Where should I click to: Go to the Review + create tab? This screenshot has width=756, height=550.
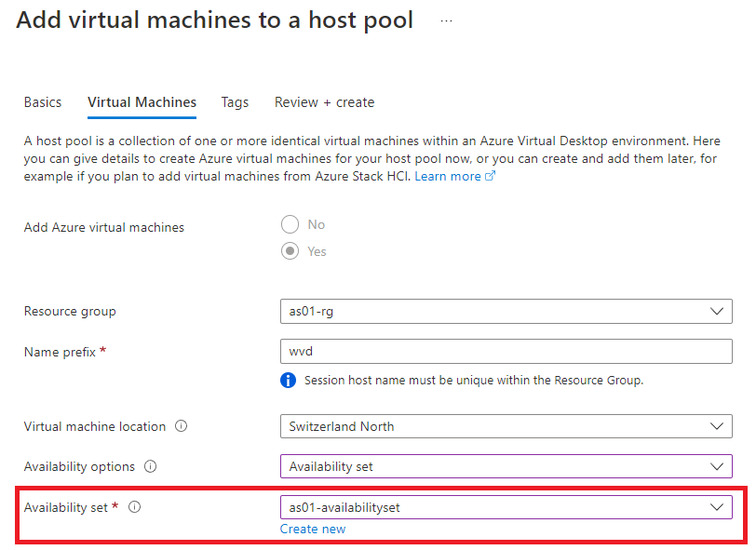325,102
